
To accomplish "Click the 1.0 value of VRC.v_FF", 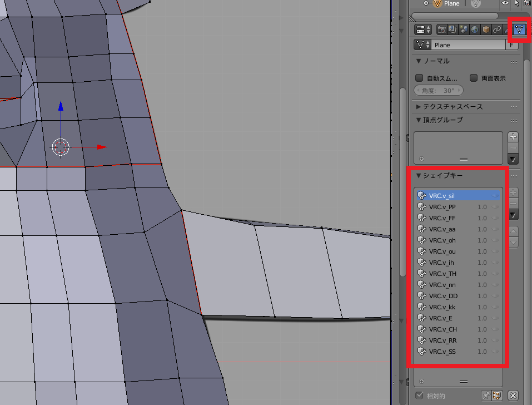I will pos(482,218).
